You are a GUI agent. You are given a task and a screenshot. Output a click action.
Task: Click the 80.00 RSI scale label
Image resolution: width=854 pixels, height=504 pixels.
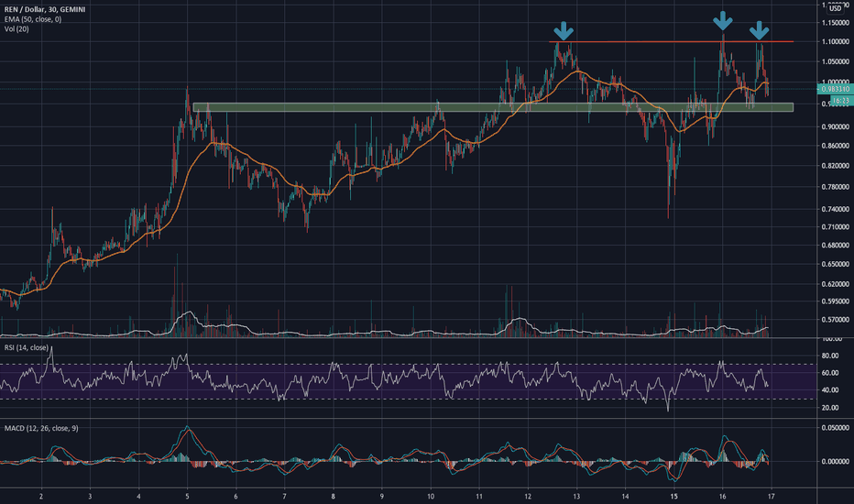tap(829, 356)
